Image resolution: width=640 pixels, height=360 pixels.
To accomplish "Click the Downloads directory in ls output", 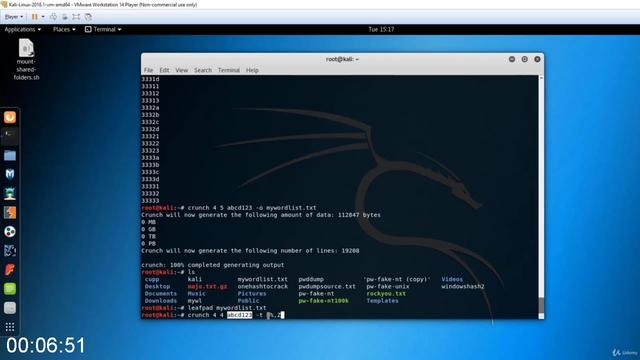I will tap(161, 301).
